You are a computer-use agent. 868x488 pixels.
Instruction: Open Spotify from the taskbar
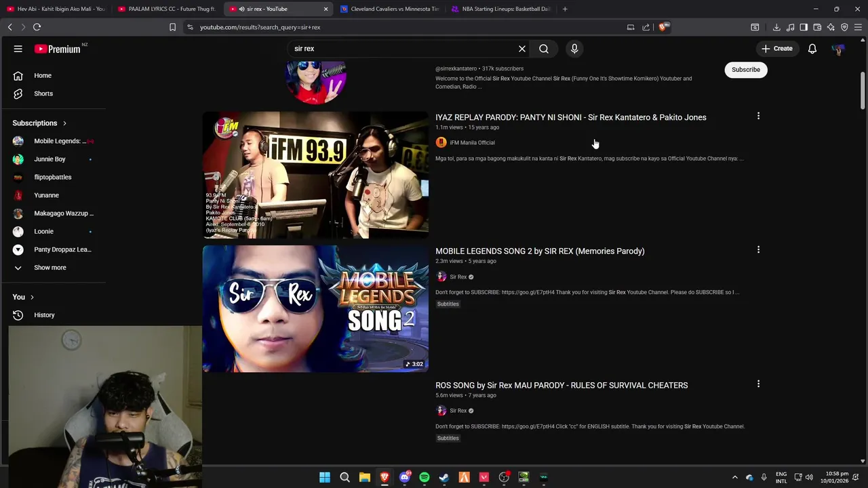point(425,477)
